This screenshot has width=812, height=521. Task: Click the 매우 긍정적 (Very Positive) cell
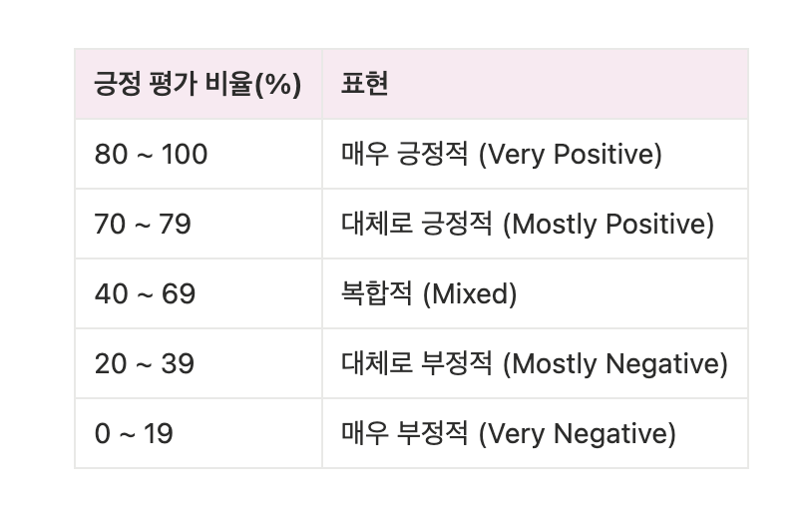tap(535, 155)
